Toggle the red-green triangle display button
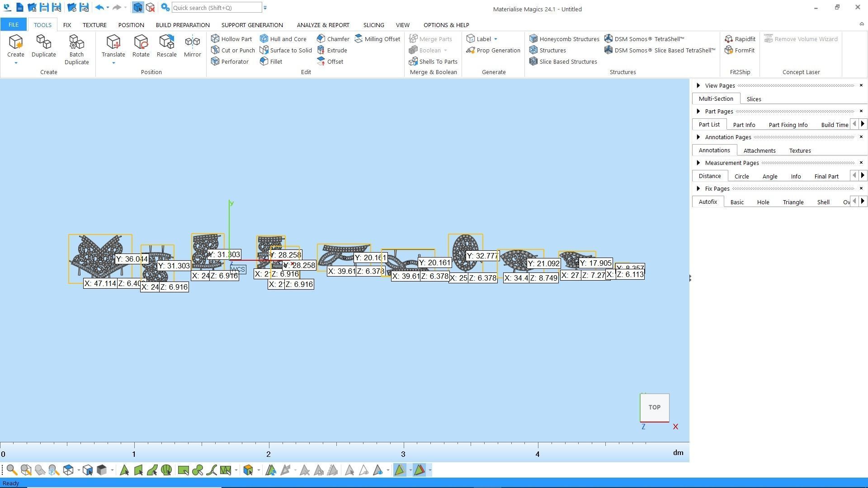This screenshot has width=868, height=488. [x=419, y=470]
